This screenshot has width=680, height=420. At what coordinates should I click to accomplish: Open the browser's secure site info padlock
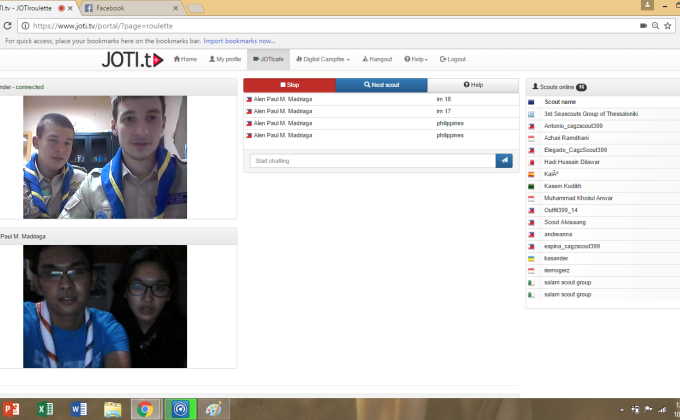(x=23, y=25)
